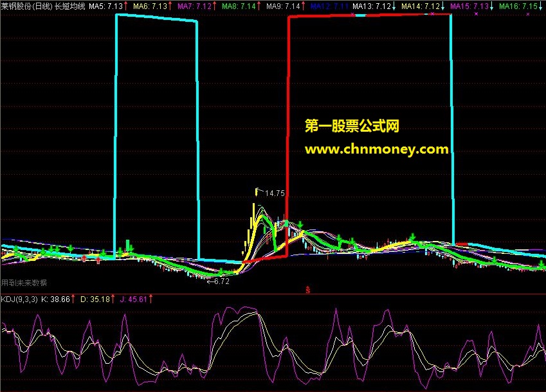This screenshot has width=546, height=392.
Task: Click the green bar above the left cyan baseline
Action: (128, 245)
